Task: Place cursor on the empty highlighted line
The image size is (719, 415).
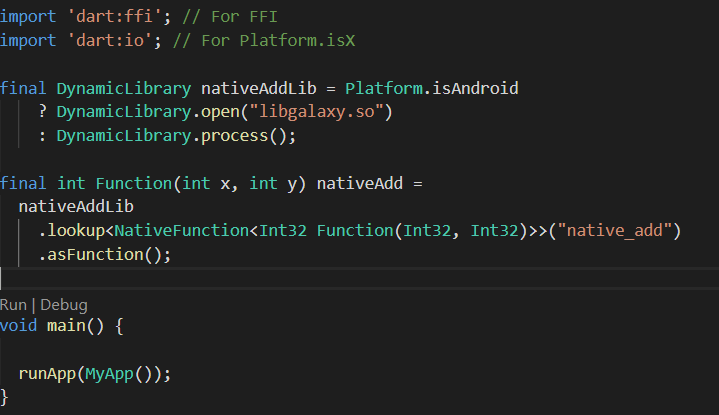Action: tap(360, 278)
